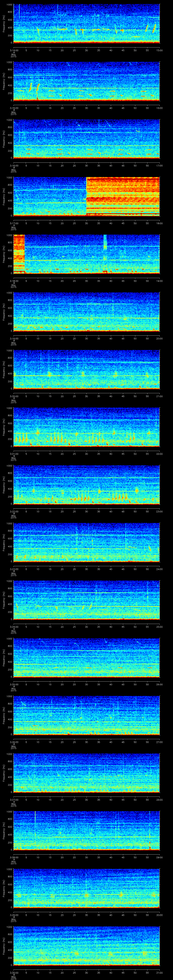The height and width of the screenshot is (980, 173).
Task: Click the 3:22:00 start time label
Action: [x=14, y=512]
